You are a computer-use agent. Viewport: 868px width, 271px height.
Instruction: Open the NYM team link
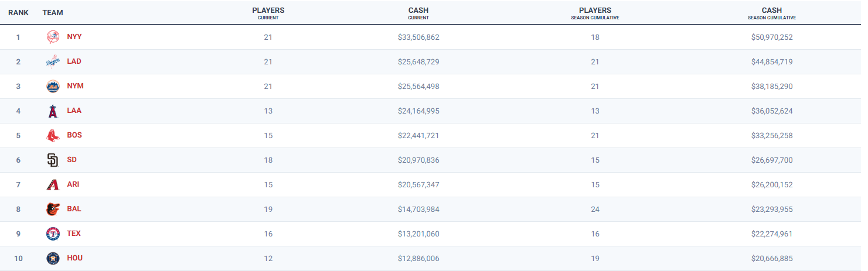pyautogui.click(x=75, y=86)
